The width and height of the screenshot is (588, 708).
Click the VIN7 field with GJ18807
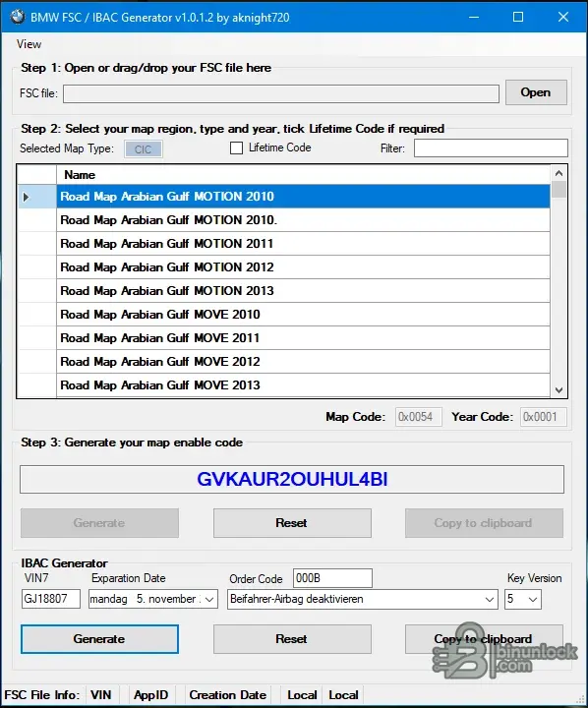coord(50,599)
